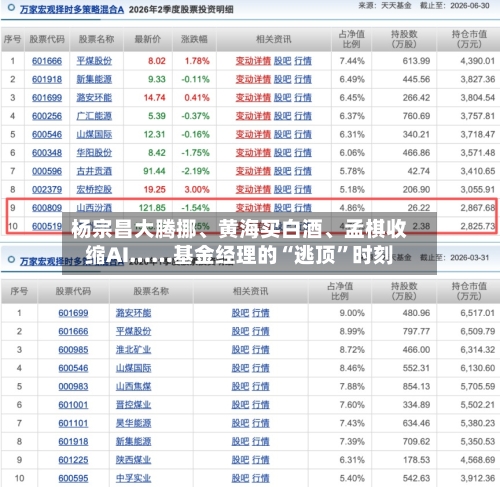Open stock code 000596
The height and width of the screenshot is (487, 500).
pos(47,171)
